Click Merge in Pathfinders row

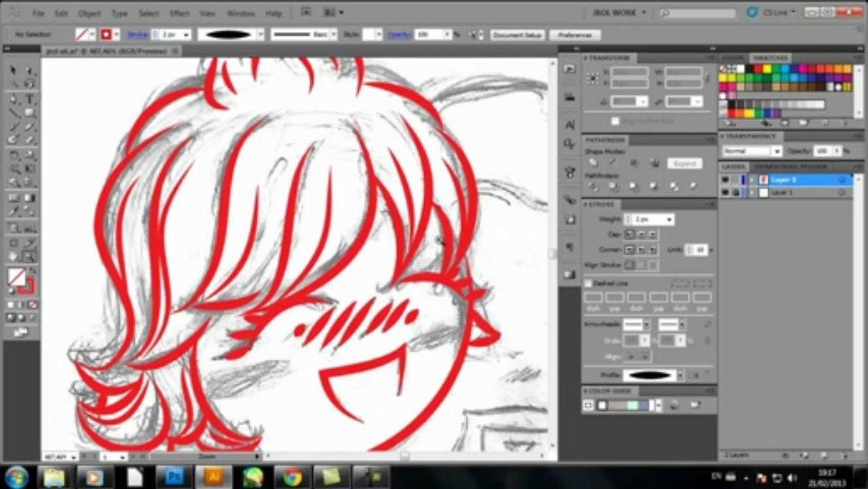[634, 186]
